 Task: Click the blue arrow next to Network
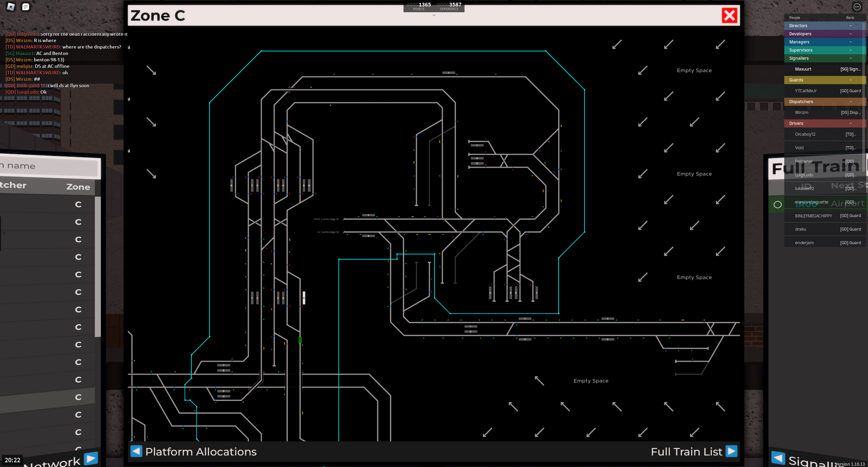[91, 459]
